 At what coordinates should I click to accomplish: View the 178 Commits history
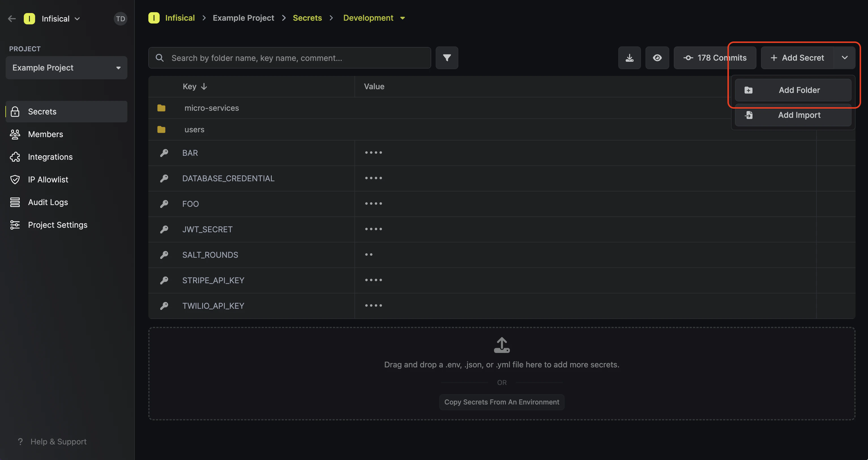pyautogui.click(x=715, y=58)
